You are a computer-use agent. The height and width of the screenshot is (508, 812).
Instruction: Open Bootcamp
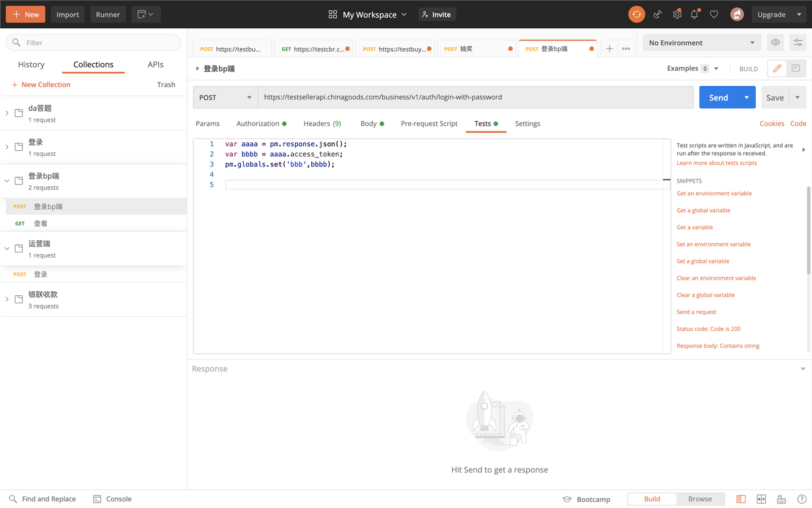[586, 499]
